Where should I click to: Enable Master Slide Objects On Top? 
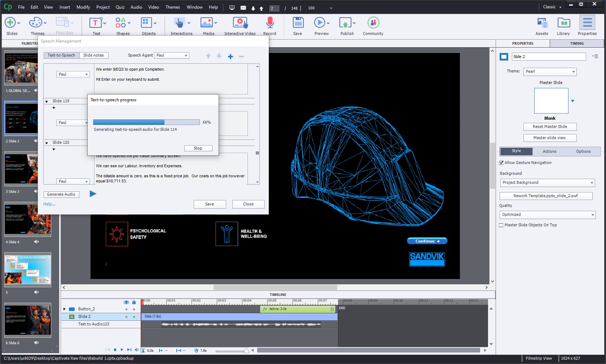[501, 225]
